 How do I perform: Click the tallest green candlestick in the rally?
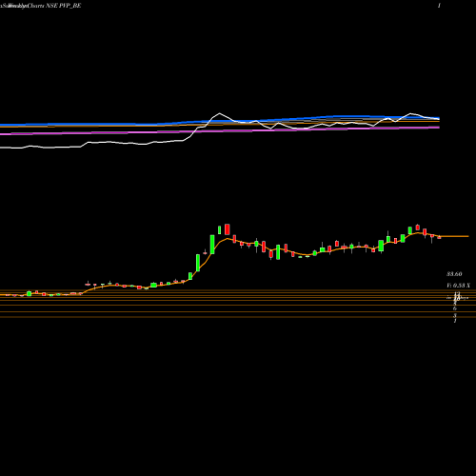[212, 245]
